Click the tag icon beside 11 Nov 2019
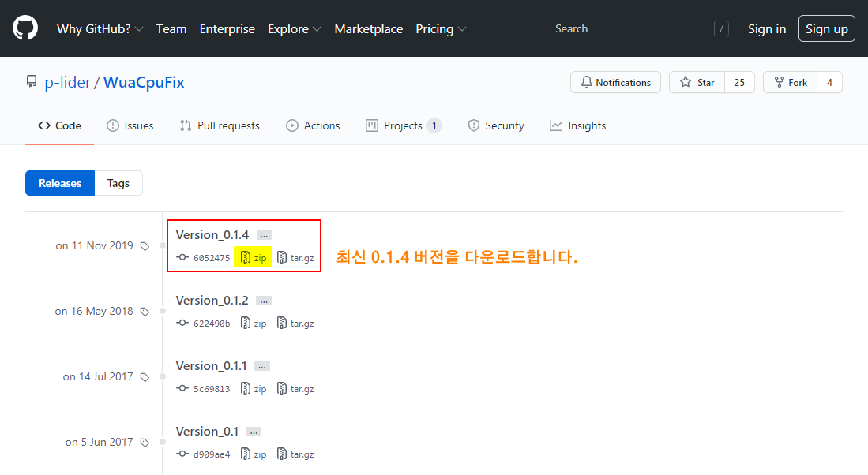 [145, 246]
